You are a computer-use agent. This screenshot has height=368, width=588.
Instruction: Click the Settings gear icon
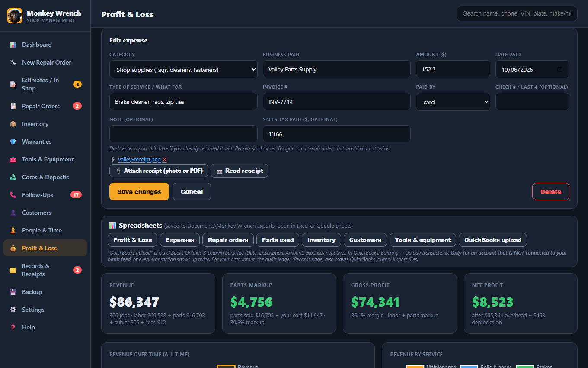[13, 310]
